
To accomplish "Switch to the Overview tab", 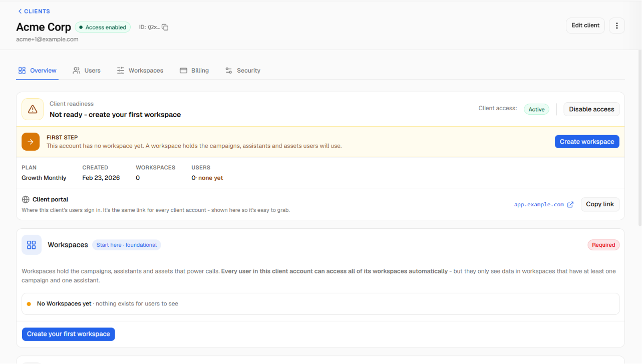I will point(37,71).
